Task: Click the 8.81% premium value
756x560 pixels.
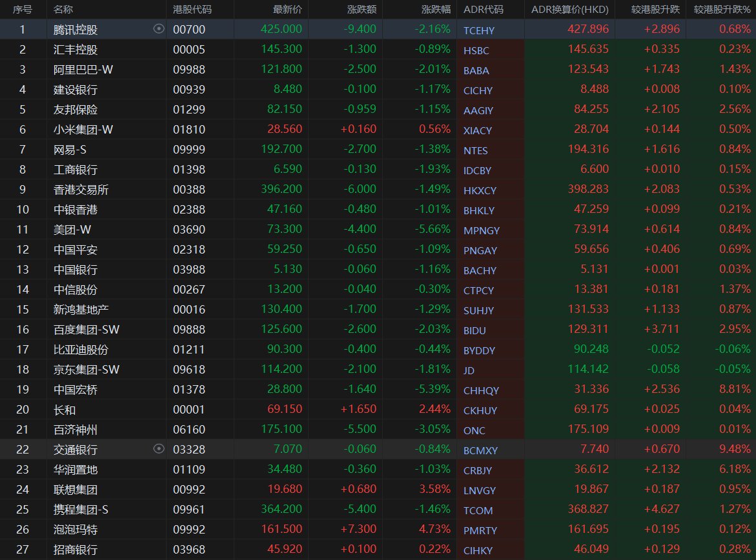Action: click(735, 389)
